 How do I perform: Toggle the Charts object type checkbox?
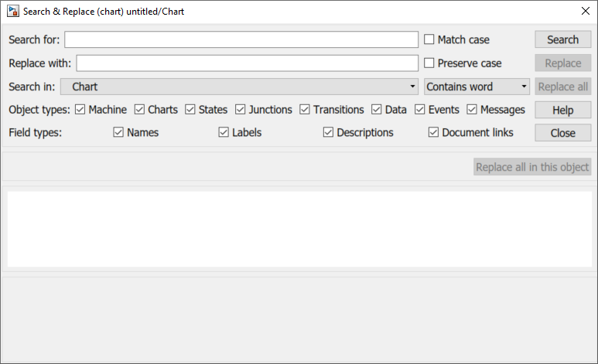(140, 110)
